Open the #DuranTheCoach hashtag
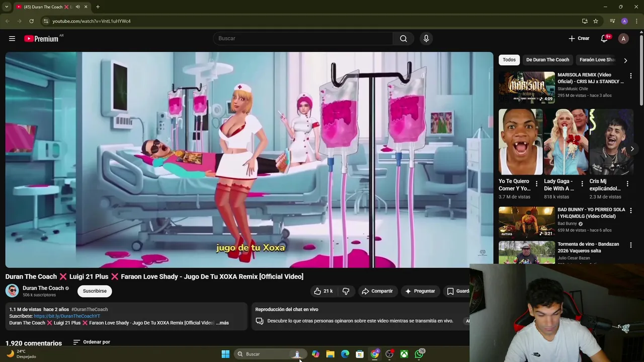 pyautogui.click(x=90, y=309)
